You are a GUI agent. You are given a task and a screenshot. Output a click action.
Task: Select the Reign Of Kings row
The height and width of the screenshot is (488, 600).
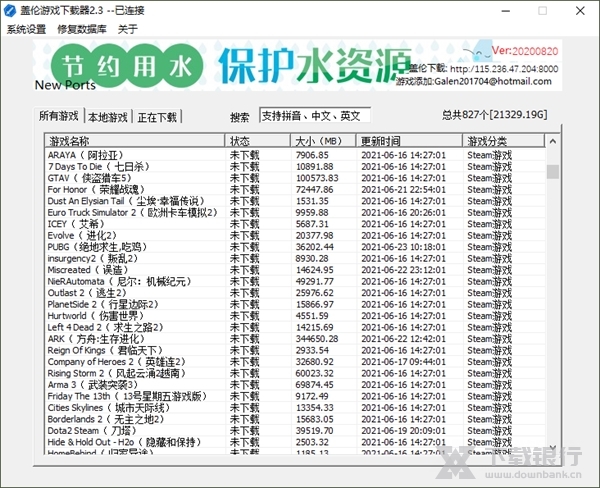coord(295,350)
